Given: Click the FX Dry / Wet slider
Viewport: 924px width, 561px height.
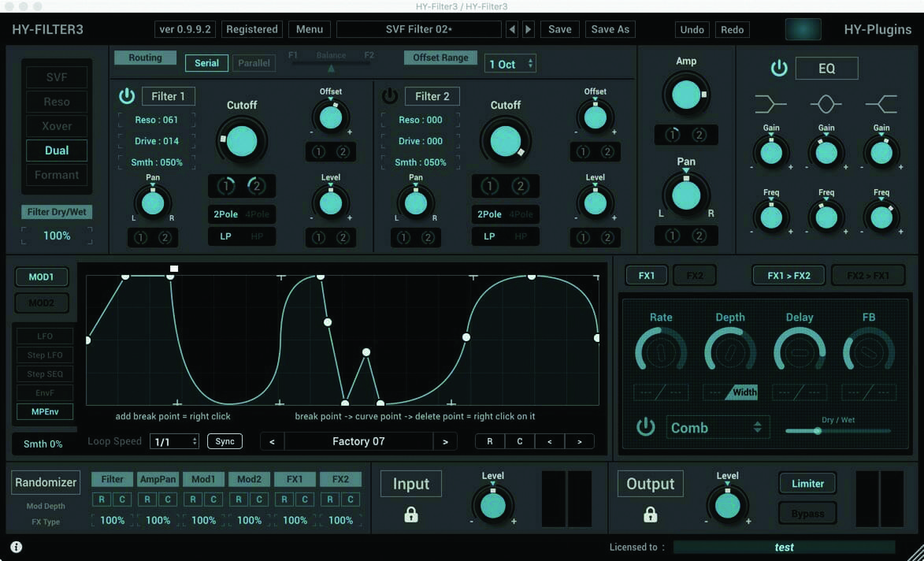Looking at the screenshot, I should pyautogui.click(x=838, y=431).
